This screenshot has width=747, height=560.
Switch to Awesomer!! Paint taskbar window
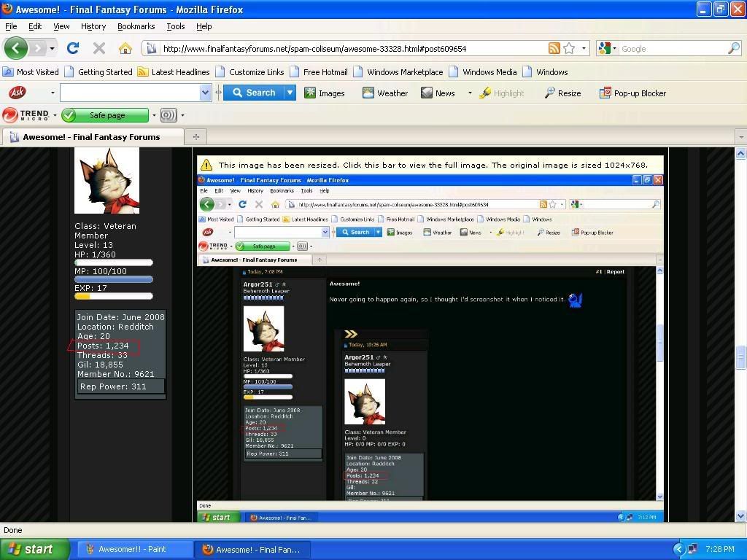tap(131, 549)
